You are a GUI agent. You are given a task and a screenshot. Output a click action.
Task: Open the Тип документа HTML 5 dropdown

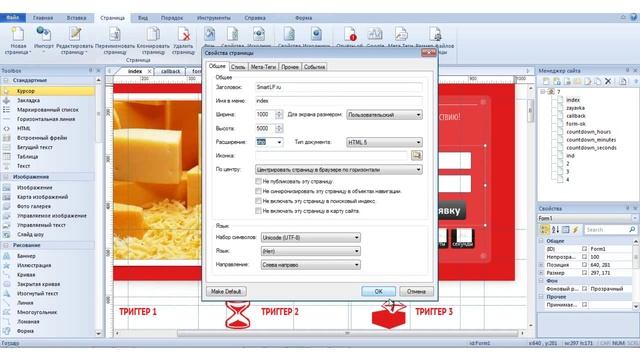384,142
